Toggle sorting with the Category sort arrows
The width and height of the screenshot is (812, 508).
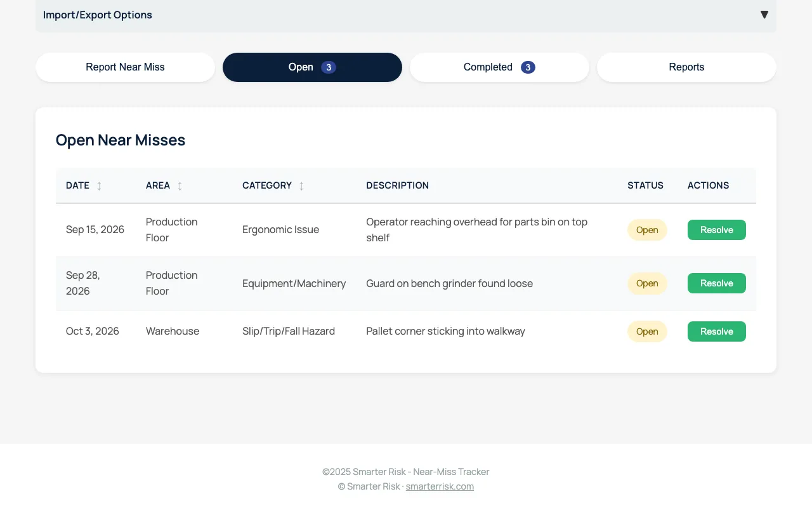coord(301,186)
